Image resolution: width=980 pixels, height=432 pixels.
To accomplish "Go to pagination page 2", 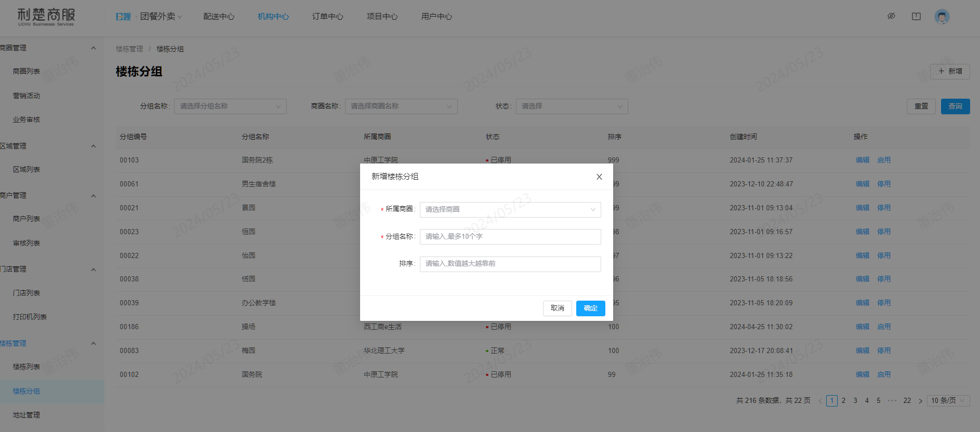I will [843, 401].
